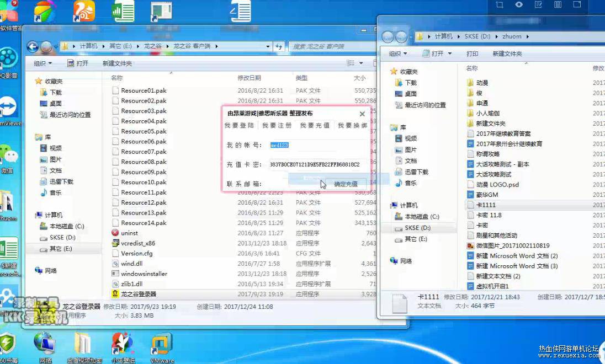Image resolution: width=605 pixels, height=364 pixels.
Task: Click 音乐 library in right window sidebar
Action: click(x=411, y=183)
